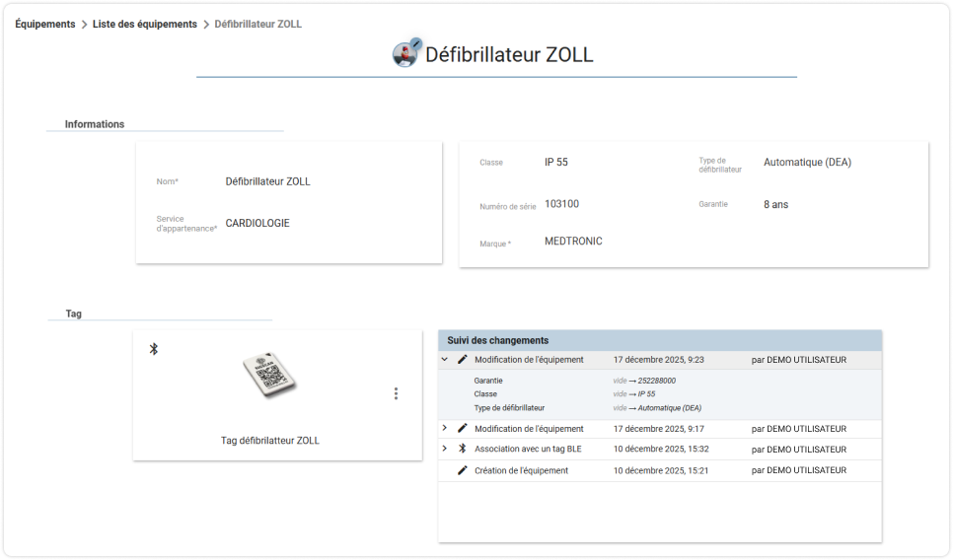Select the Tag défibrillatteur ZOLL label
The width and height of the screenshot is (953, 560).
pyautogui.click(x=270, y=441)
